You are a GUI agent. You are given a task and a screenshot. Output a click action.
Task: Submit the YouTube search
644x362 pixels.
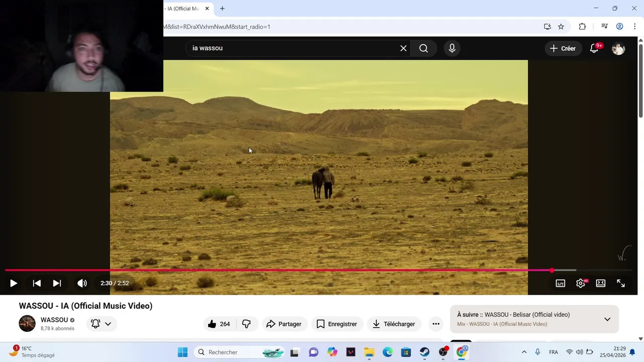tap(424, 48)
